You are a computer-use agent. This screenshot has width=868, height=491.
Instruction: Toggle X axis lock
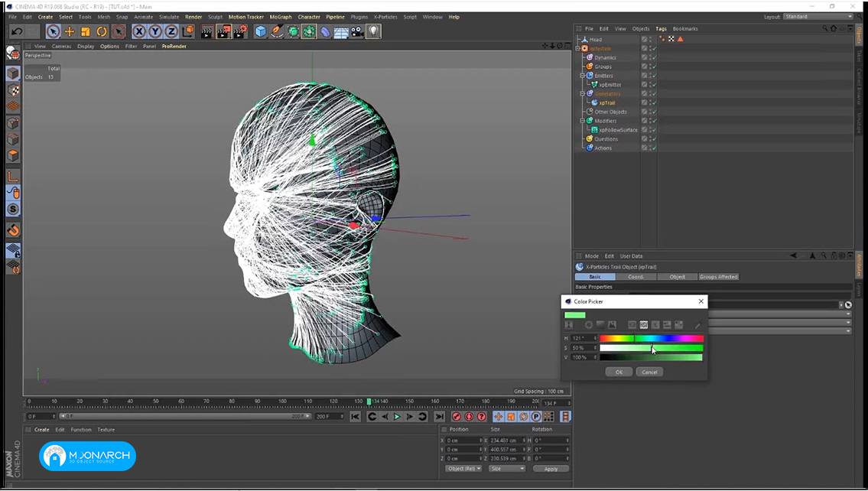[139, 31]
